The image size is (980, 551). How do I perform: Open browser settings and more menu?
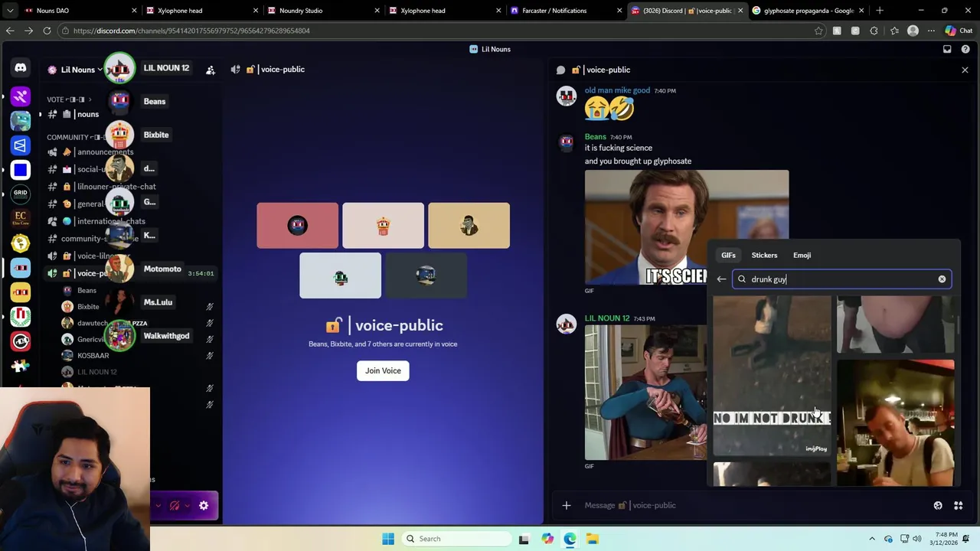931,31
